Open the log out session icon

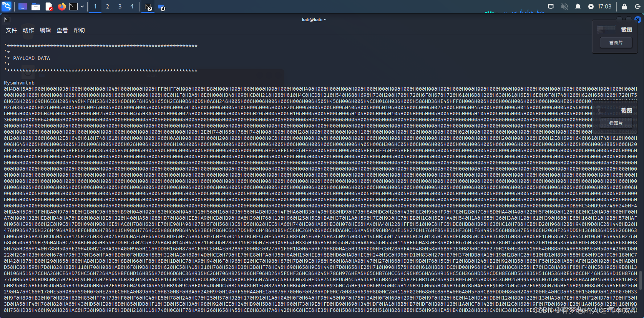637,7
